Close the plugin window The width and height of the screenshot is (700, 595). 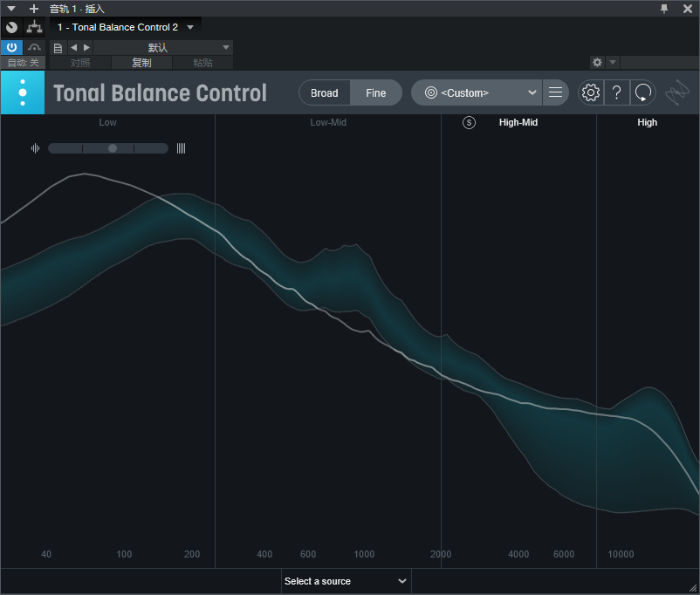(688, 9)
